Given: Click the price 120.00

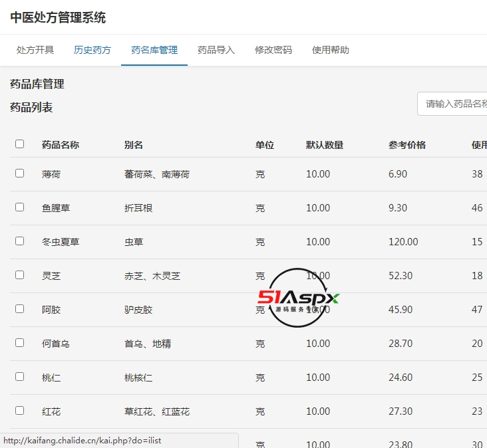Looking at the screenshot, I should 403,242.
